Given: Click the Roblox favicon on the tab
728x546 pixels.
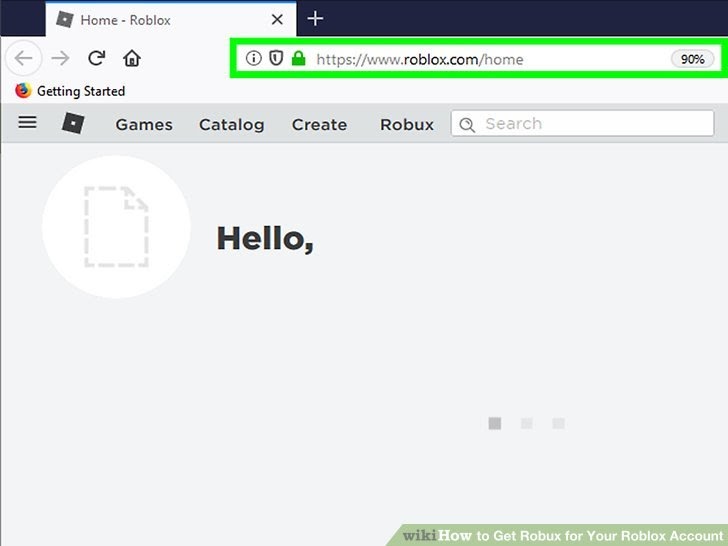Looking at the screenshot, I should pyautogui.click(x=65, y=20).
